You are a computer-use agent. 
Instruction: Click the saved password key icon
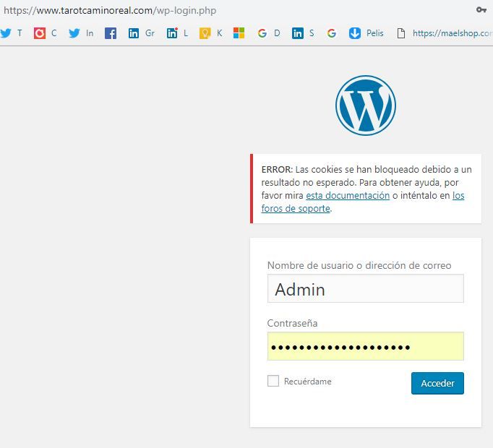point(481,10)
